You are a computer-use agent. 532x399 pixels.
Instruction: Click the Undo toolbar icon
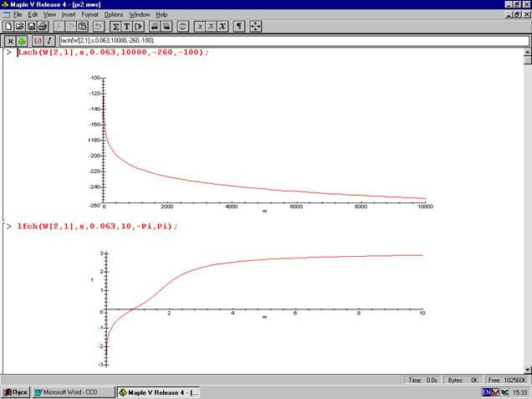tap(99, 27)
